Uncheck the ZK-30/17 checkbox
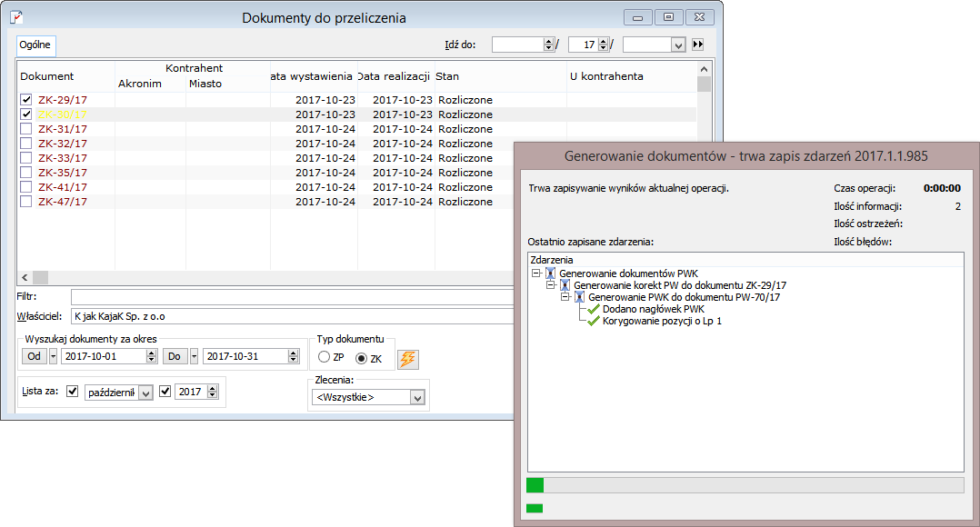980x527 pixels. [x=25, y=114]
